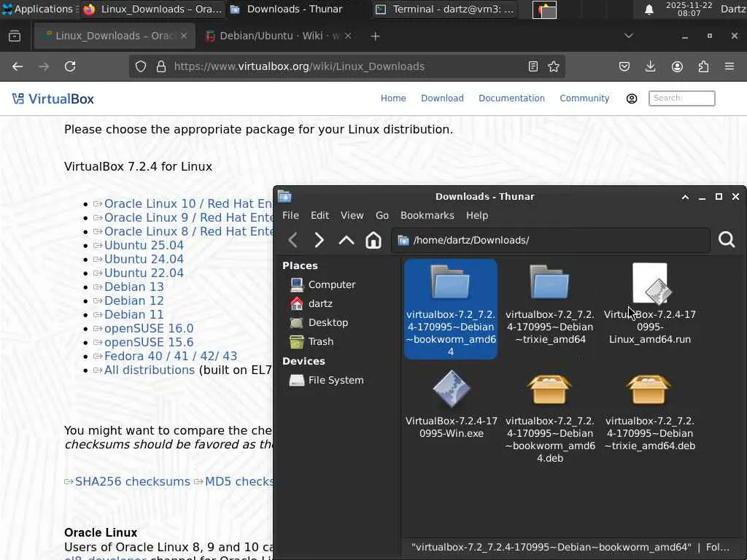The width and height of the screenshot is (747, 560).
Task: Bookmark this page with star icon
Action: point(554,66)
